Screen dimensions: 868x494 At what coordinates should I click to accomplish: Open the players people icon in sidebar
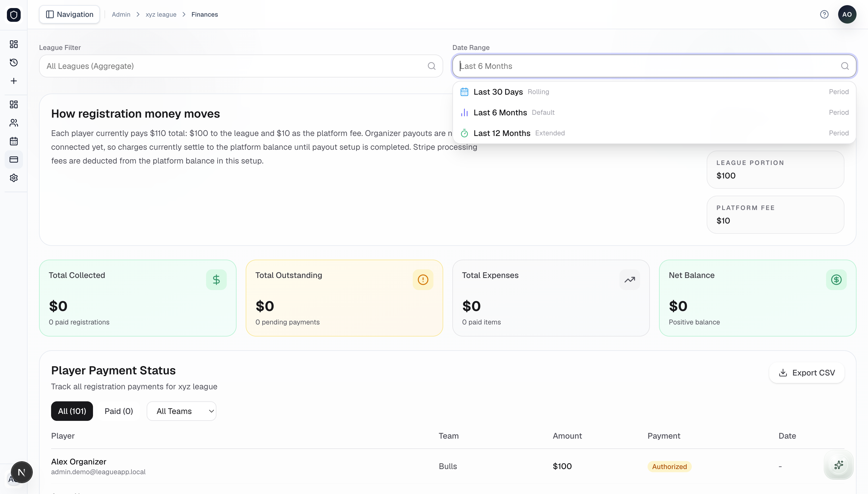click(x=13, y=123)
